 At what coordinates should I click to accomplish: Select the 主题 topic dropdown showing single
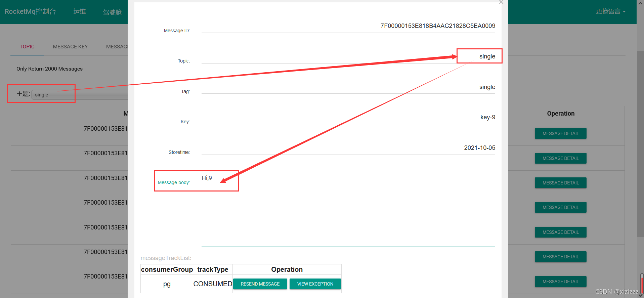79,95
